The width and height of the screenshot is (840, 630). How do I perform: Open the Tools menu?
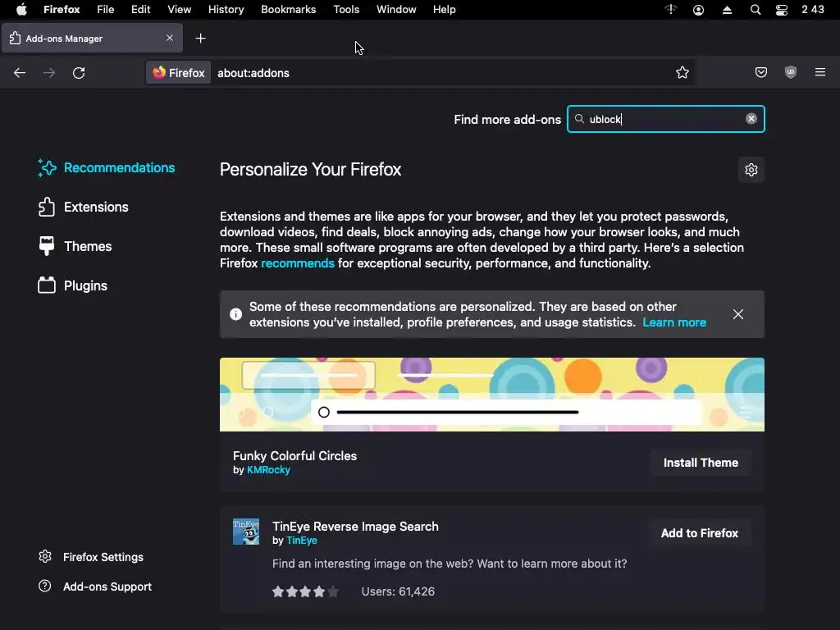[x=346, y=10]
